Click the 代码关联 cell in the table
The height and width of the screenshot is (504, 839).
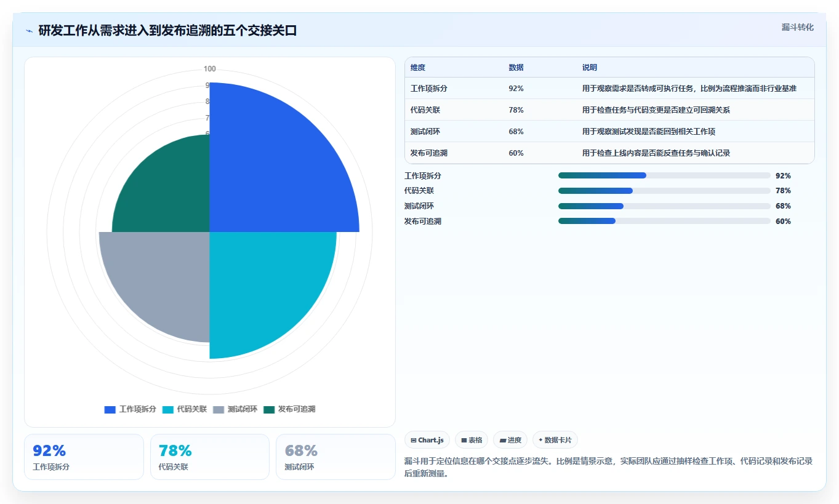tap(425, 110)
